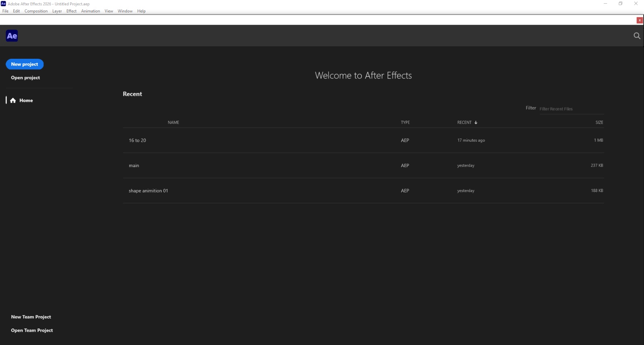Image resolution: width=644 pixels, height=345 pixels.
Task: Click the Recent column sort arrow
Action: point(476,122)
